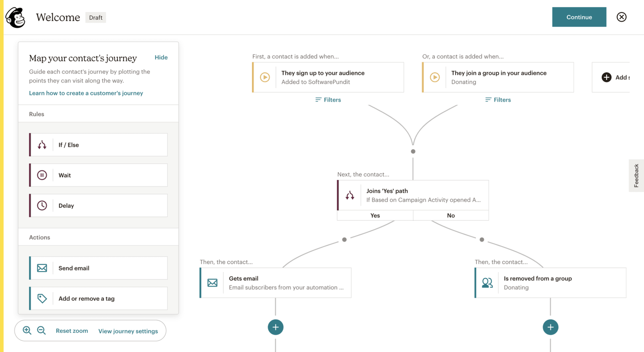Hide the Map your contact's journey panel
Viewport: 644px width, 352px height.
coord(161,57)
